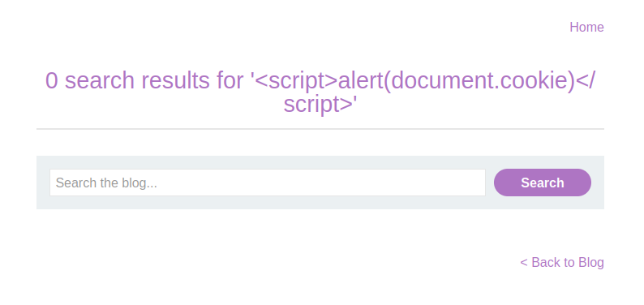Place the cursor in the blog search box
Screen dimensions: 644x305
(268, 183)
